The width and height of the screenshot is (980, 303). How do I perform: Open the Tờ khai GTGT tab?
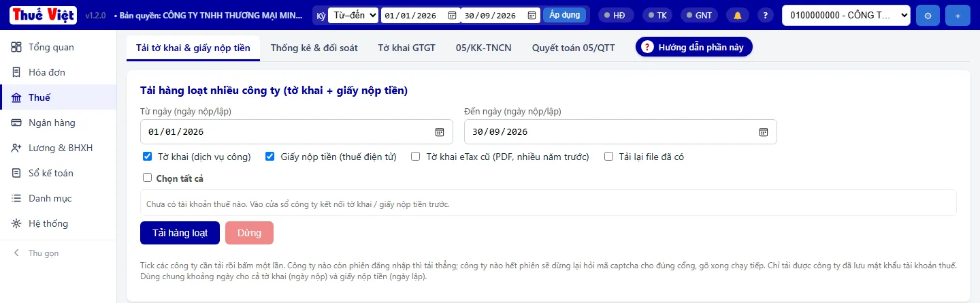[x=407, y=48]
